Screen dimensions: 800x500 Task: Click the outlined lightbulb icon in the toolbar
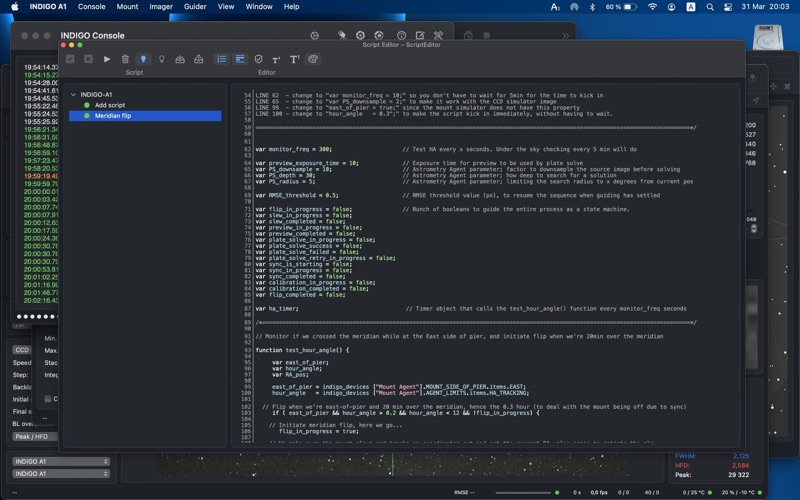click(x=162, y=59)
